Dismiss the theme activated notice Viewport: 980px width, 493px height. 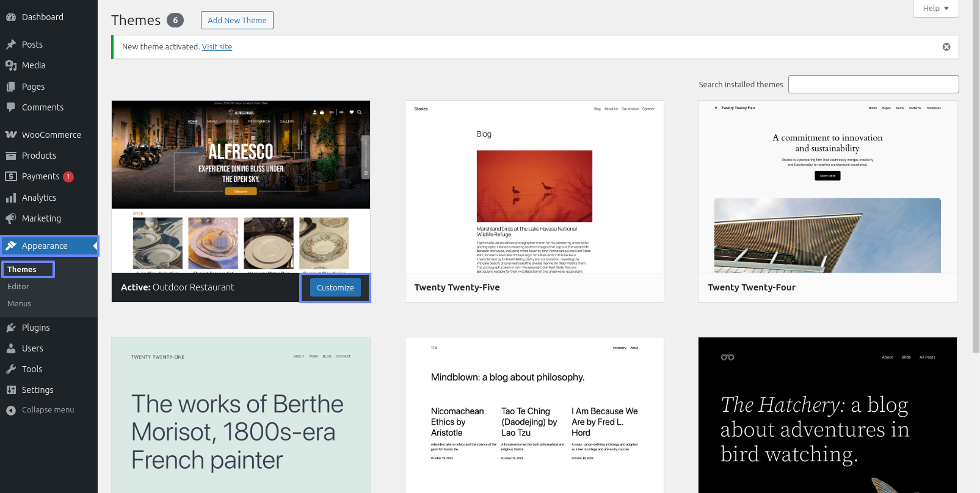tap(946, 47)
